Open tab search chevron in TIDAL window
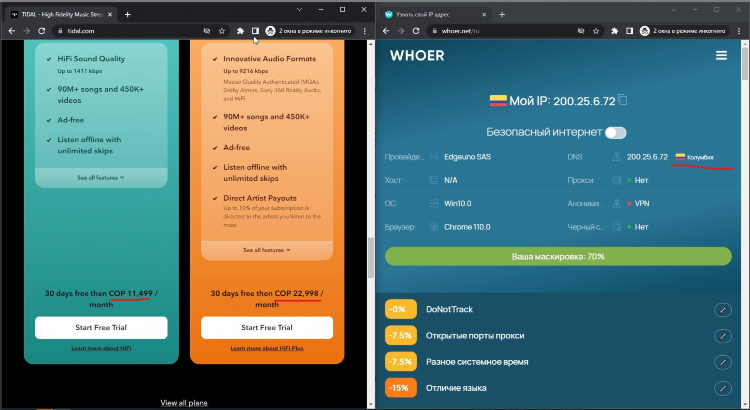The image size is (750, 410). click(299, 10)
